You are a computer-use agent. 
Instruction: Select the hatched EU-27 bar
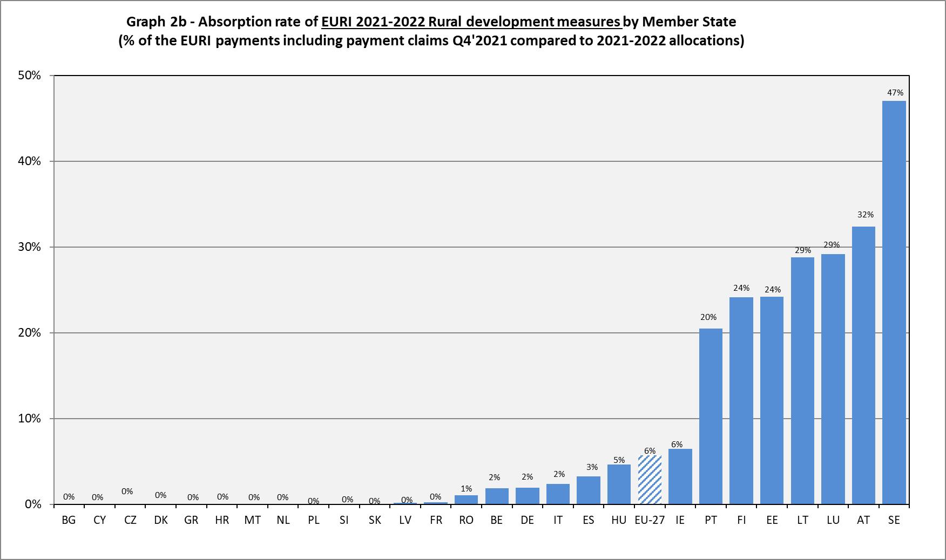650,480
